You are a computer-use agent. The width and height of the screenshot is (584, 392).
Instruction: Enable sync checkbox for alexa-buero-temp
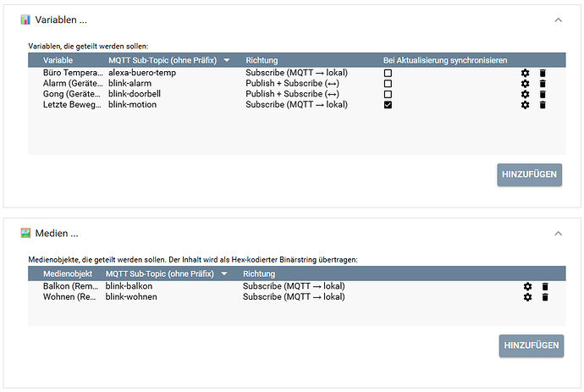[388, 73]
